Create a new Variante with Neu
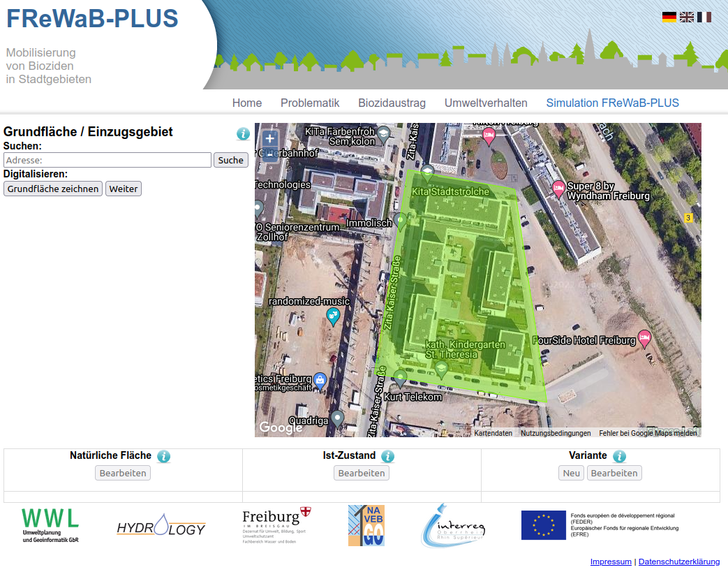The height and width of the screenshot is (579, 728). [572, 473]
